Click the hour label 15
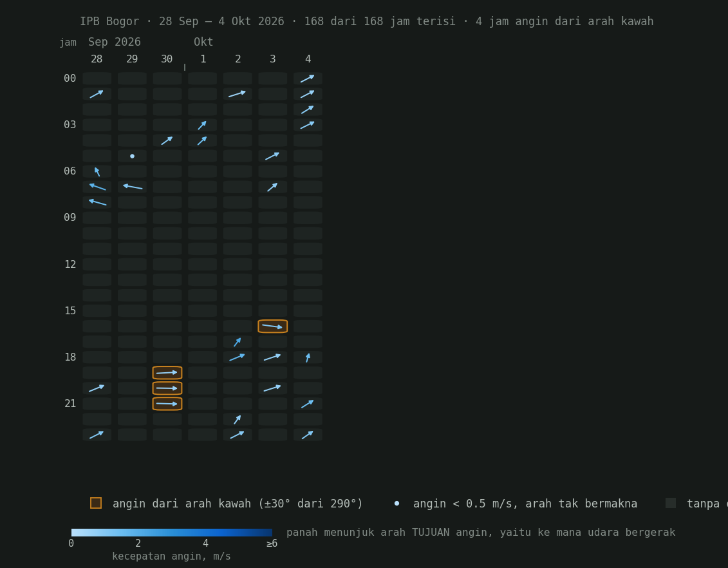 coord(70,310)
